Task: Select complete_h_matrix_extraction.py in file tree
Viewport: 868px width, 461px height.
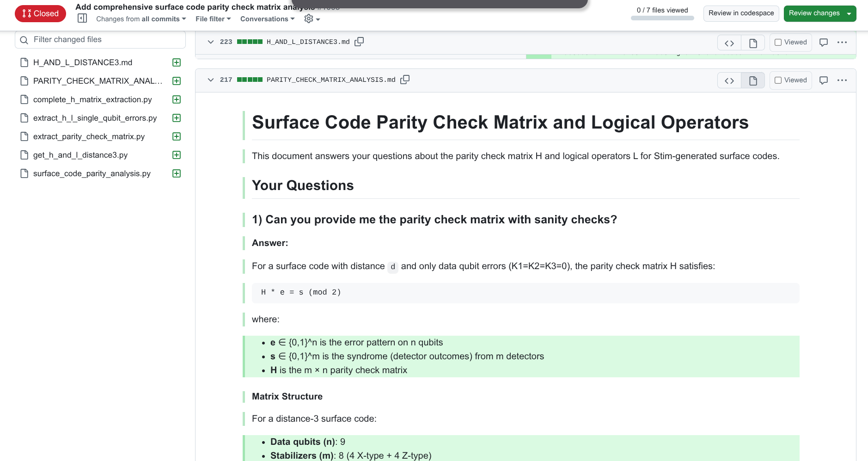Action: pos(92,99)
